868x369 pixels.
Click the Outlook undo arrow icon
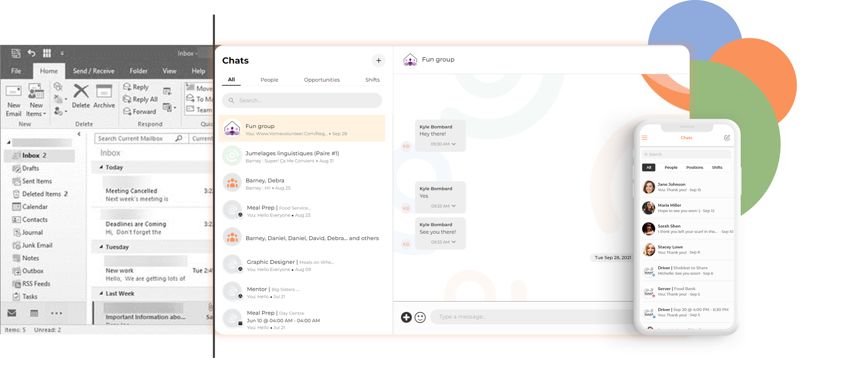31,53
